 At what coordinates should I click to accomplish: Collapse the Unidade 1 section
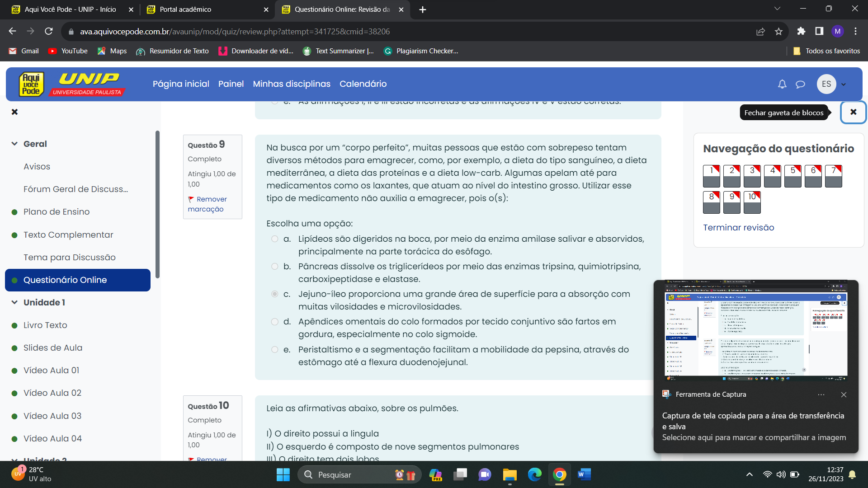pyautogui.click(x=14, y=302)
